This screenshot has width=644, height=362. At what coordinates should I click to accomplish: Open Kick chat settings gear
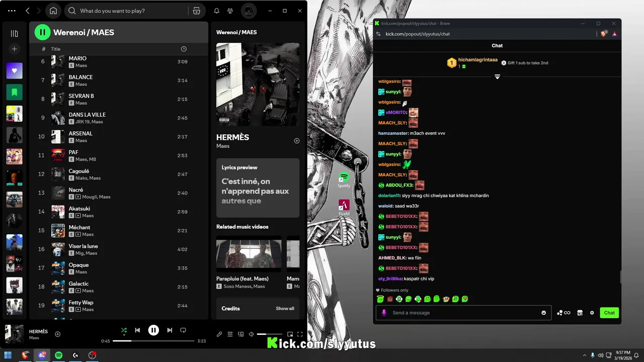592,313
